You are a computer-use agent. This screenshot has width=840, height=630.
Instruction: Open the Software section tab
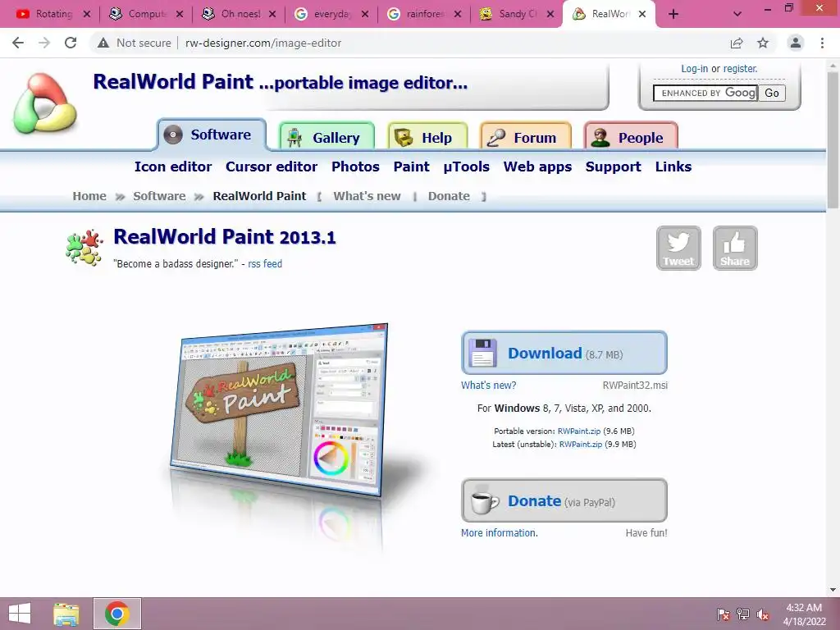tap(212, 135)
